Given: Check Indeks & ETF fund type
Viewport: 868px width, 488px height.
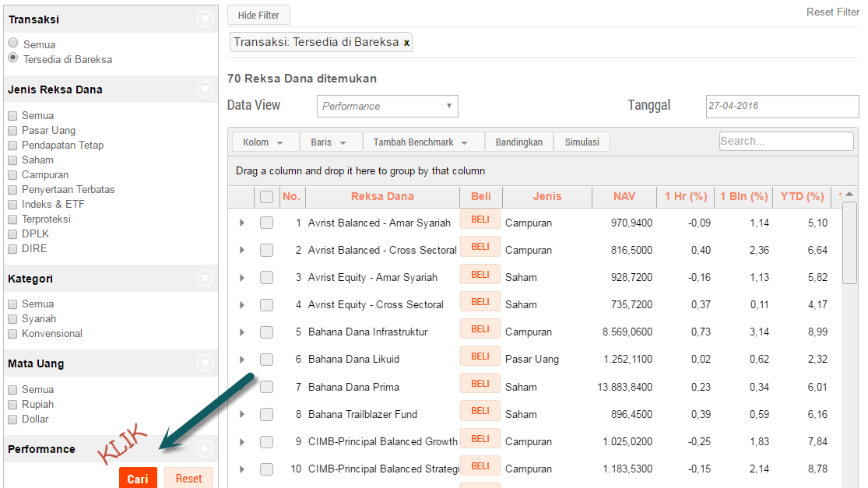Looking at the screenshot, I should click(12, 205).
